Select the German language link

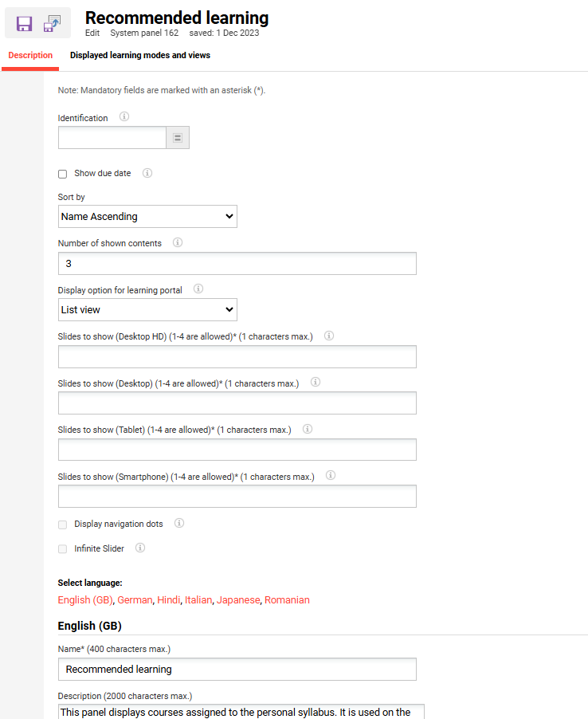[135, 600]
